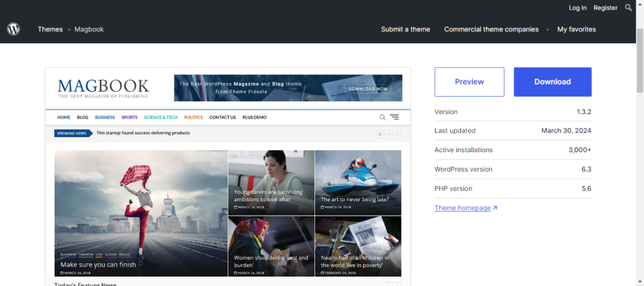Click the page vertical scrollbar
This screenshot has height=286, width=644.
pyautogui.click(x=640, y=62)
